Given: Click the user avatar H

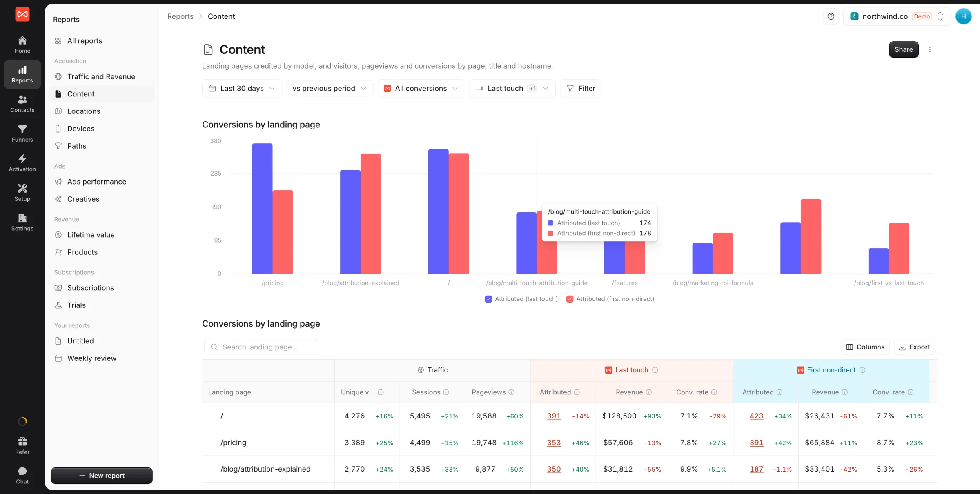Looking at the screenshot, I should coord(964,16).
